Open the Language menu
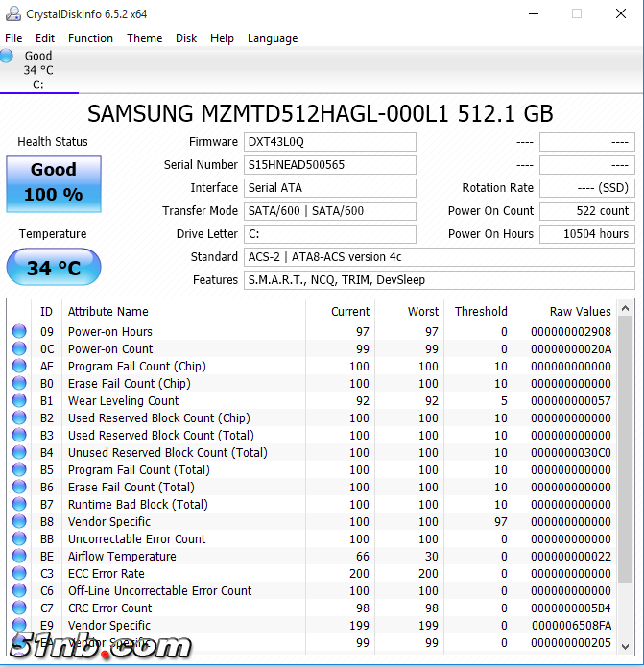 pyautogui.click(x=273, y=38)
